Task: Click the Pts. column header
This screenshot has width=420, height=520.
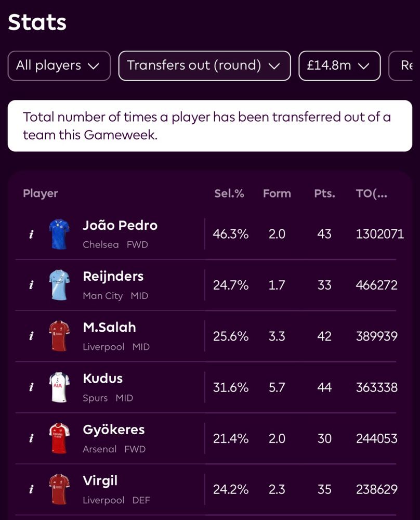Action: 324,193
